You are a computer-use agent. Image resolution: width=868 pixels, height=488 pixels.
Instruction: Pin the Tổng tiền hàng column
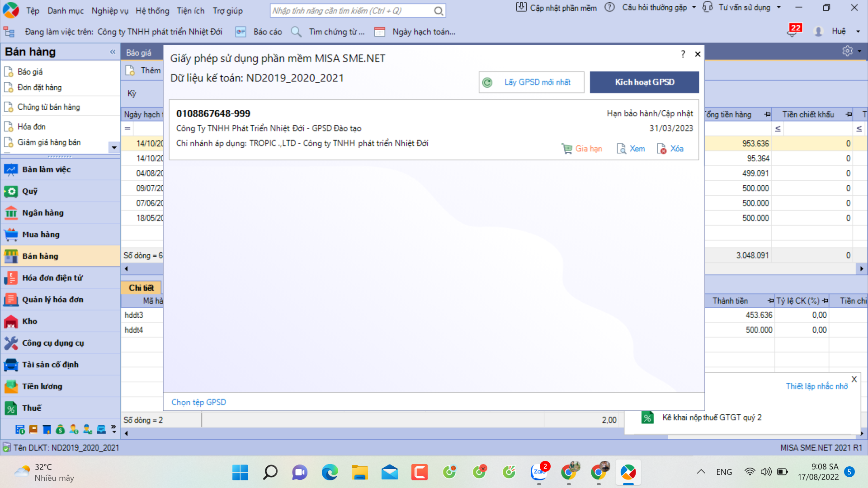[x=767, y=114]
